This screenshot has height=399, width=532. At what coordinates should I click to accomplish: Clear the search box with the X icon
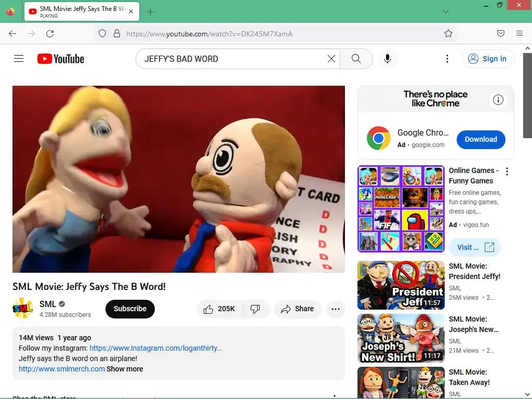tap(331, 59)
